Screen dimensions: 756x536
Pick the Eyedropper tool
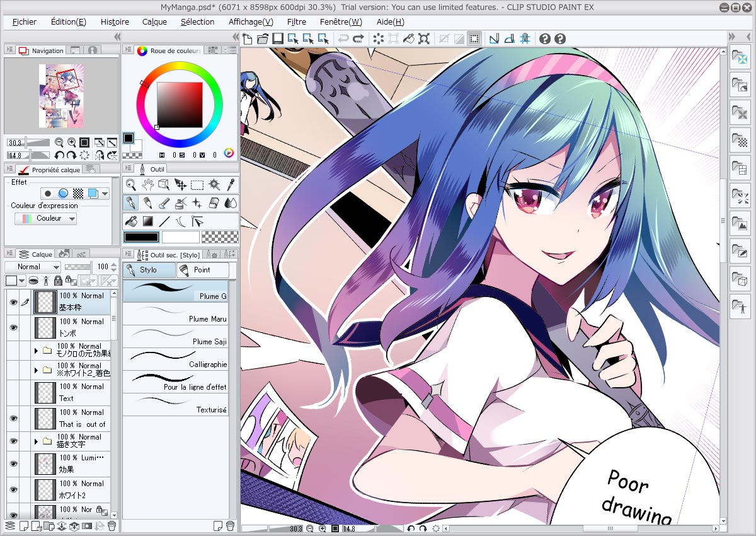[x=231, y=184]
